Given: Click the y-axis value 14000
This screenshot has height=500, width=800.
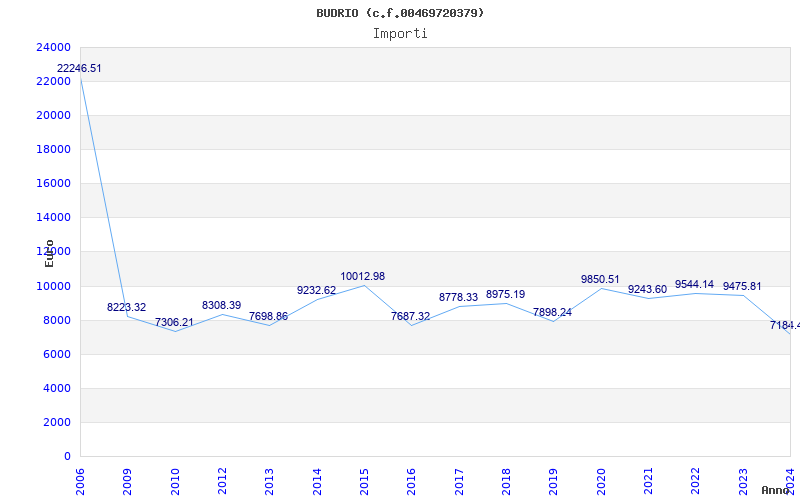Looking at the screenshot, I should pos(54,218).
